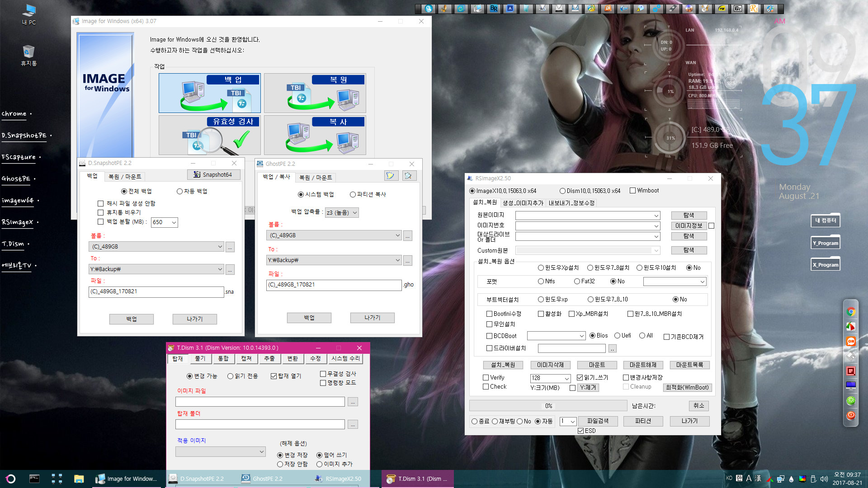The image size is (868, 488).
Task: Open the BR icon in top launcher bar
Action: 494,8
